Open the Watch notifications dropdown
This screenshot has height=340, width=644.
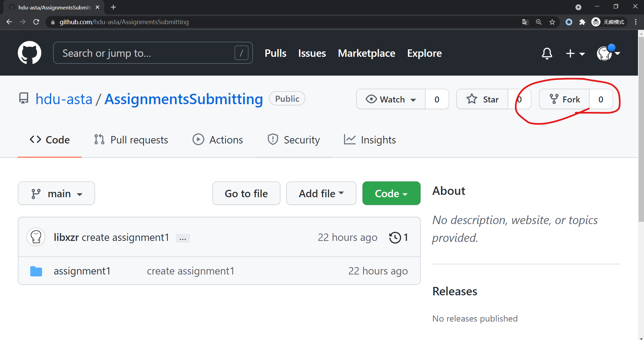tap(391, 99)
